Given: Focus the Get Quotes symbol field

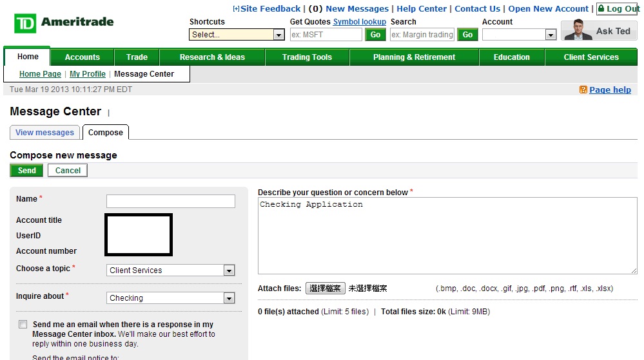Looking at the screenshot, I should 326,35.
